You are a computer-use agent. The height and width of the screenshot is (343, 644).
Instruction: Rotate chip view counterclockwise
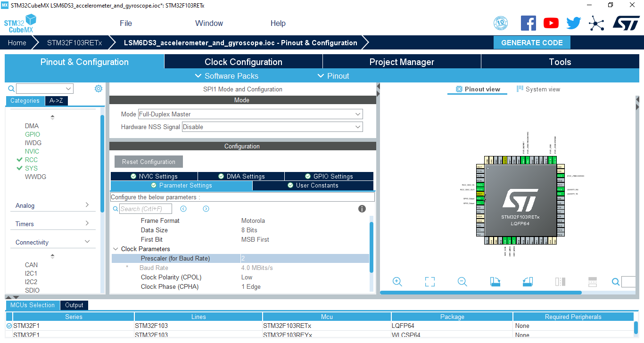click(528, 282)
